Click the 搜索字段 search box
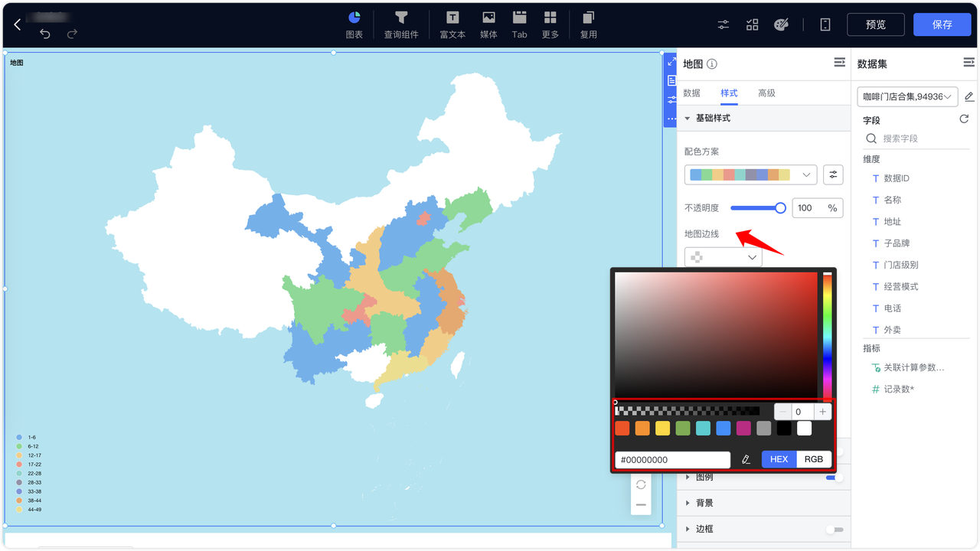 (x=916, y=139)
